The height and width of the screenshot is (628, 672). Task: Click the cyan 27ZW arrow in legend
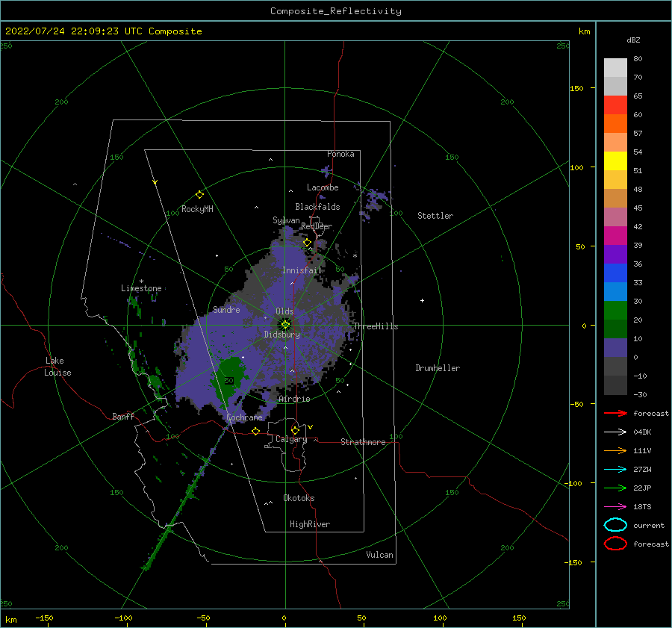(x=615, y=470)
